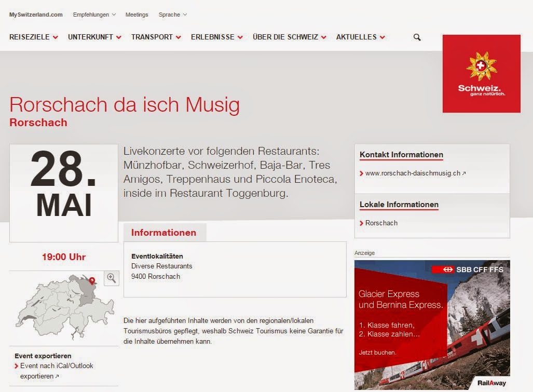Open the ERLEBNISSE menu
Image resolution: width=533 pixels, height=392 pixels.
click(x=217, y=37)
